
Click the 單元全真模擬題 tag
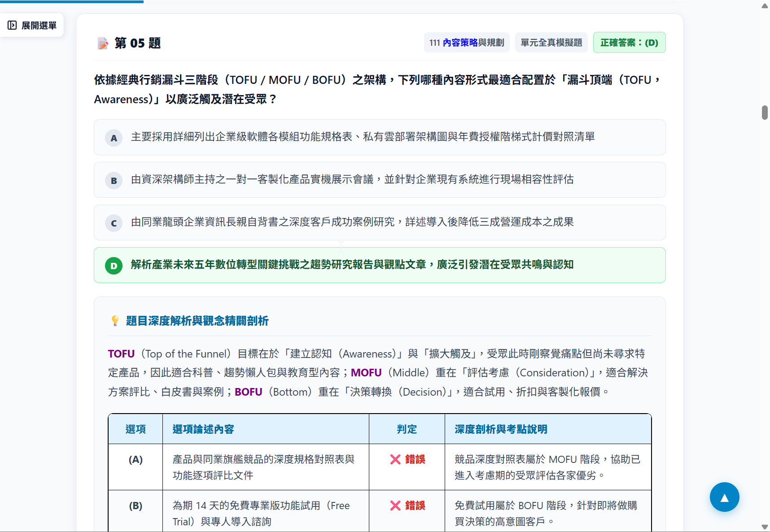click(551, 43)
